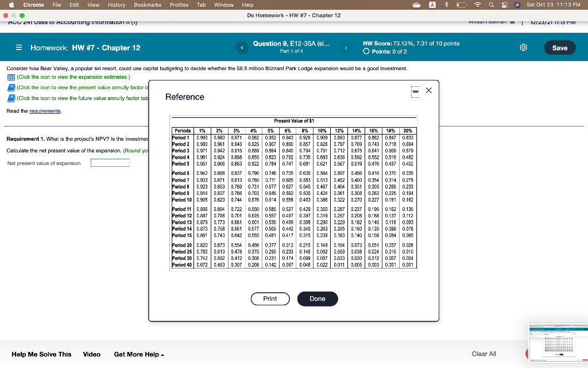Open the Wi-Fi status menu
The image size is (588, 368).
coord(478,5)
